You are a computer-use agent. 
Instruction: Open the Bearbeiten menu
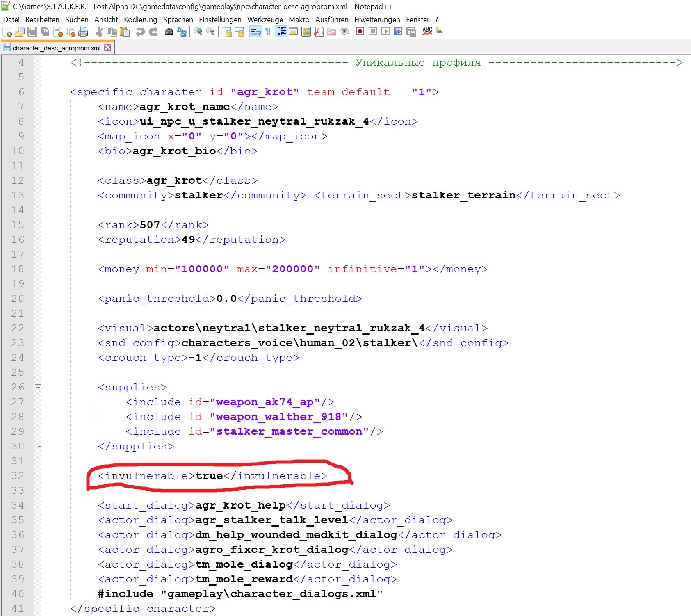click(42, 19)
